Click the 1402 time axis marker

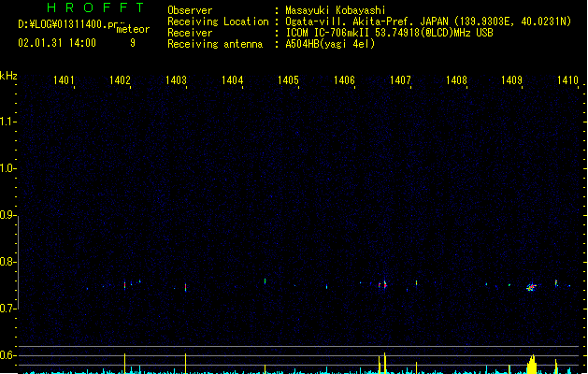(120, 80)
